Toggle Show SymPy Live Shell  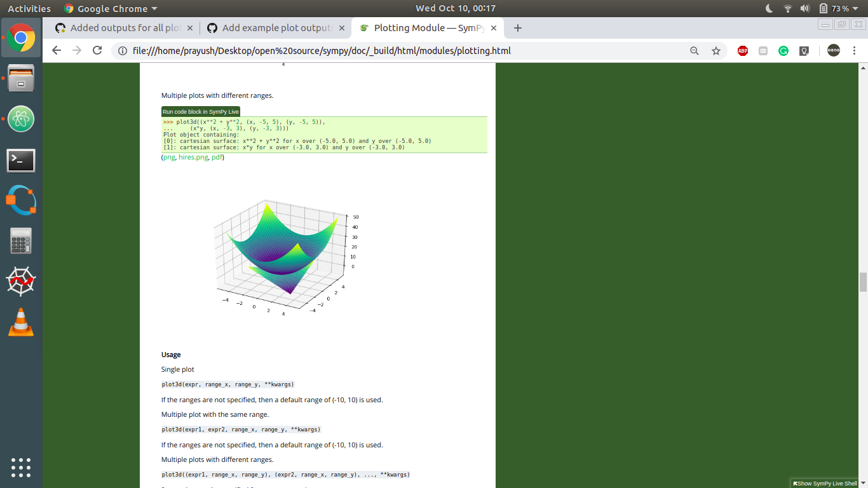825,483
